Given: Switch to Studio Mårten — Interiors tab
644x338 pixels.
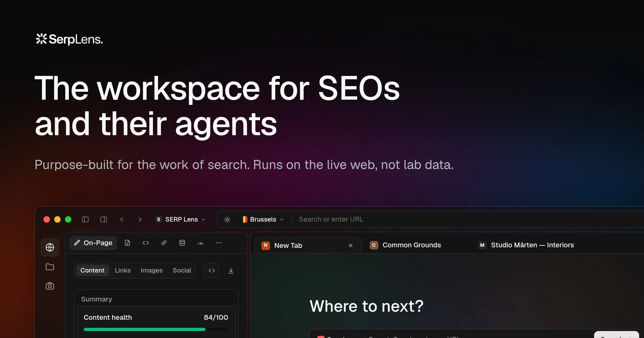Looking at the screenshot, I should (x=526, y=245).
